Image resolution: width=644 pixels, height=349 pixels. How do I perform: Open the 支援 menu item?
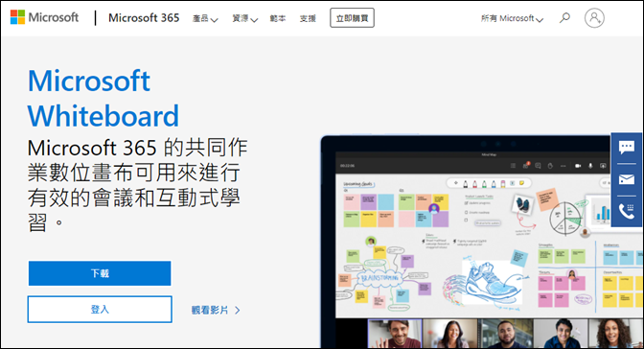[308, 18]
